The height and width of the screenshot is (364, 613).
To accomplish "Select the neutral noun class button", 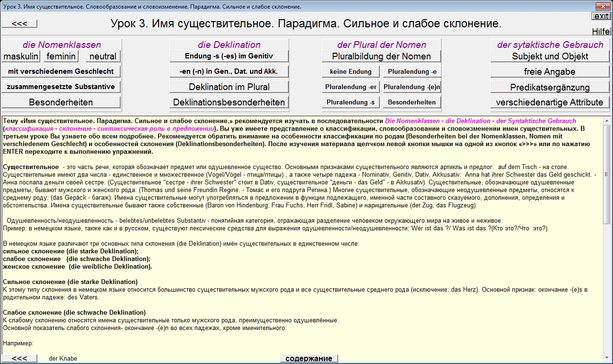I will [x=103, y=57].
